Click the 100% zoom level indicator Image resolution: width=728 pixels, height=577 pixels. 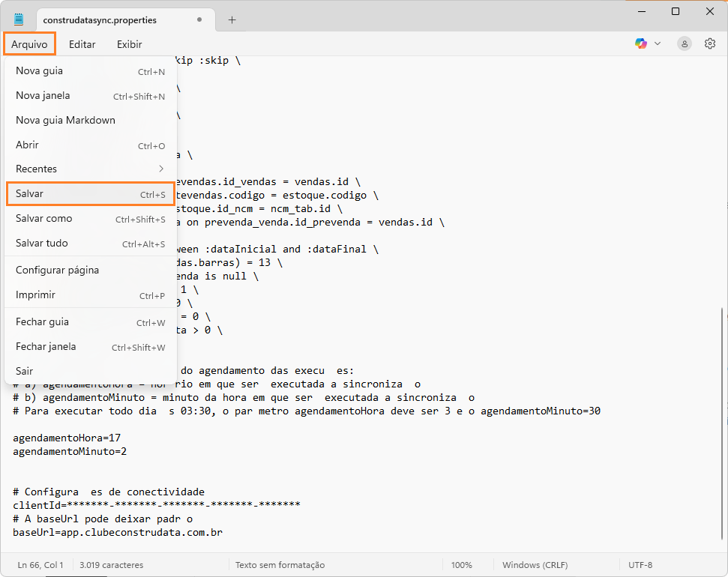tap(462, 565)
